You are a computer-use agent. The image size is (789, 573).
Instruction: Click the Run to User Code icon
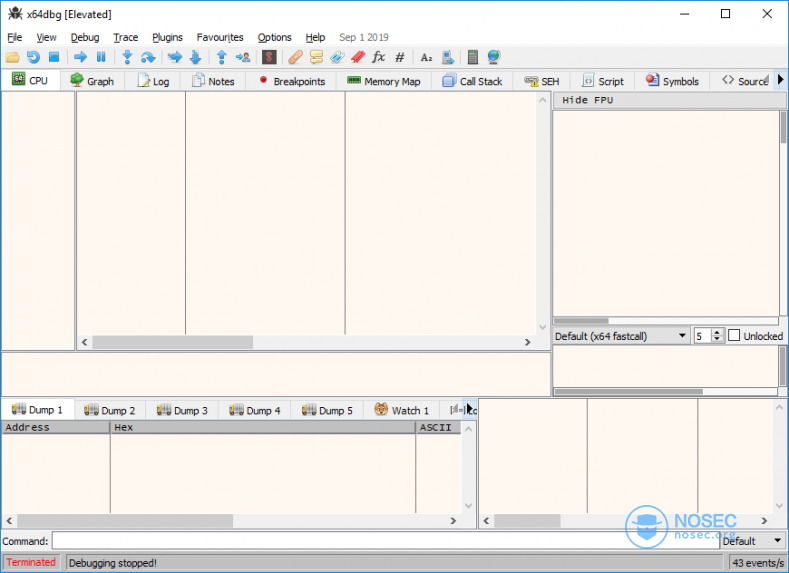[x=243, y=57]
